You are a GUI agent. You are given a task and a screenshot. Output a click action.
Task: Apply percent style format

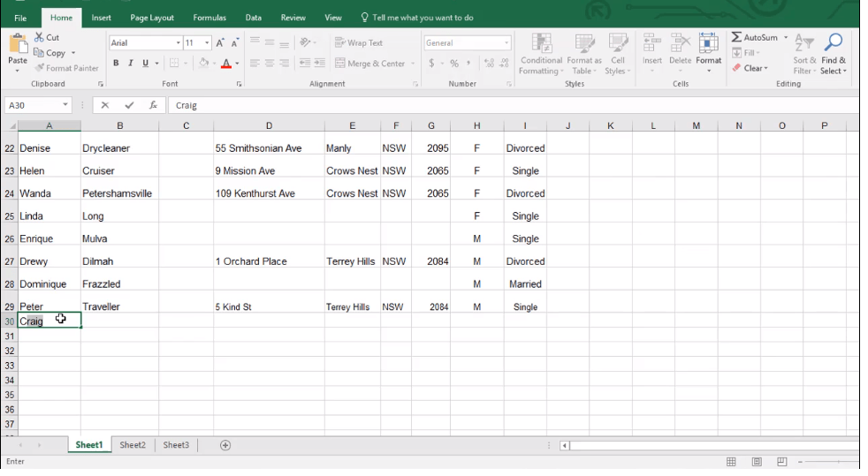coord(454,64)
